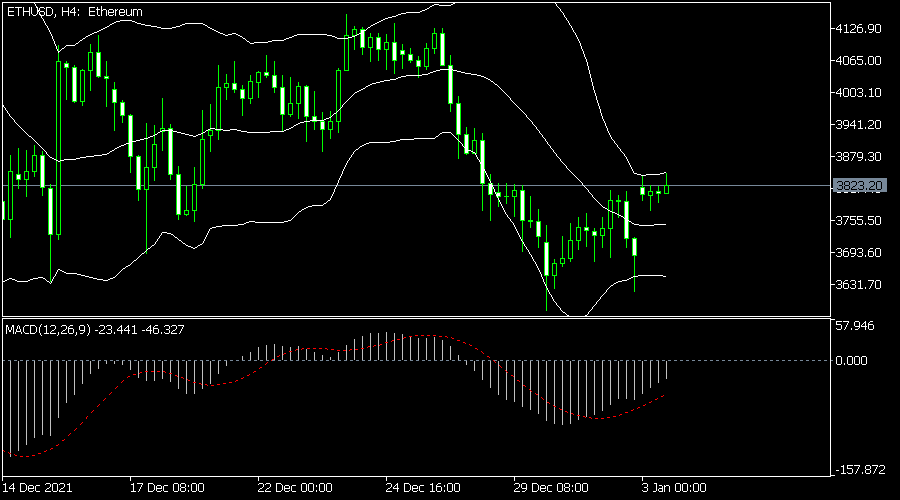Screen dimensions: 900x500
Task: Click the 4065.00 price axis label
Action: [x=859, y=60]
